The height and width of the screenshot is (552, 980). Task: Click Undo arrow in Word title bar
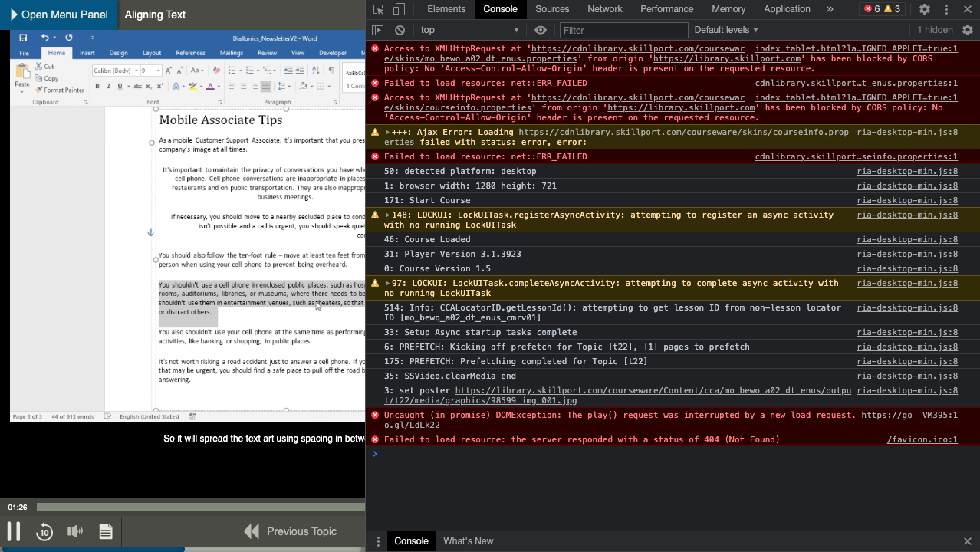pyautogui.click(x=44, y=38)
